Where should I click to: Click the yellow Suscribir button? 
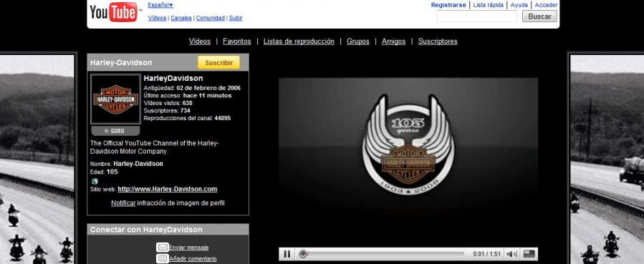(218, 63)
